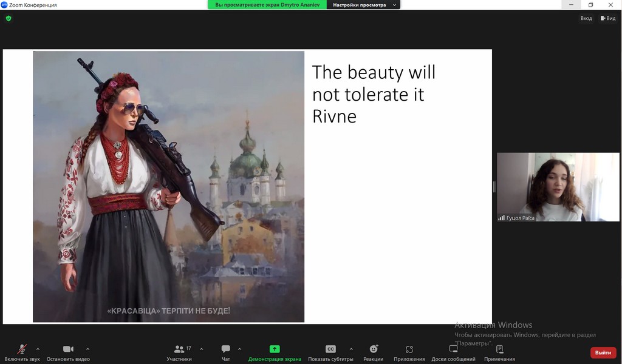Expand video options arrow beside camera
Screen dimensions: 622x364
87,349
